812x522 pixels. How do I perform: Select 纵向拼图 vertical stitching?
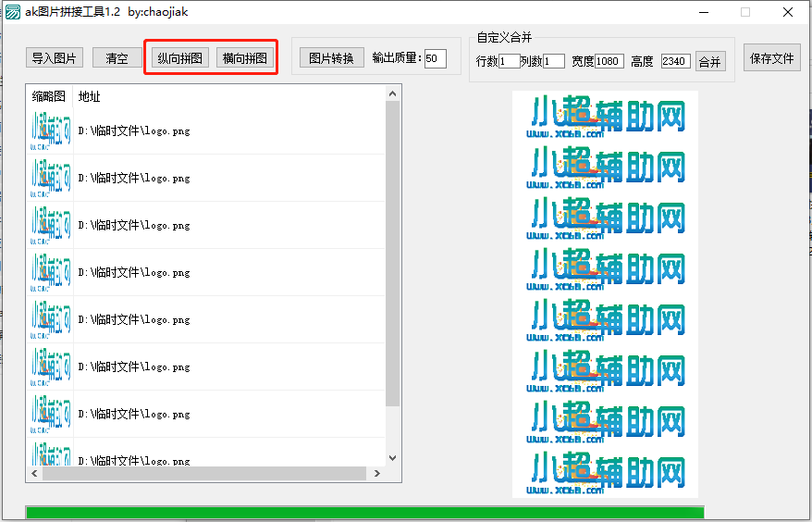tap(180, 58)
